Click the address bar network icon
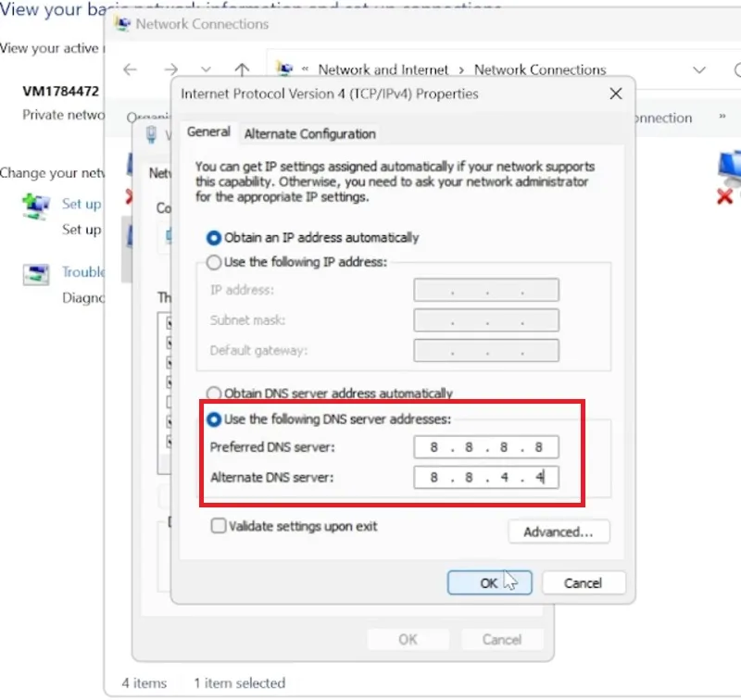Image resolution: width=741 pixels, height=700 pixels. pyautogui.click(x=284, y=69)
